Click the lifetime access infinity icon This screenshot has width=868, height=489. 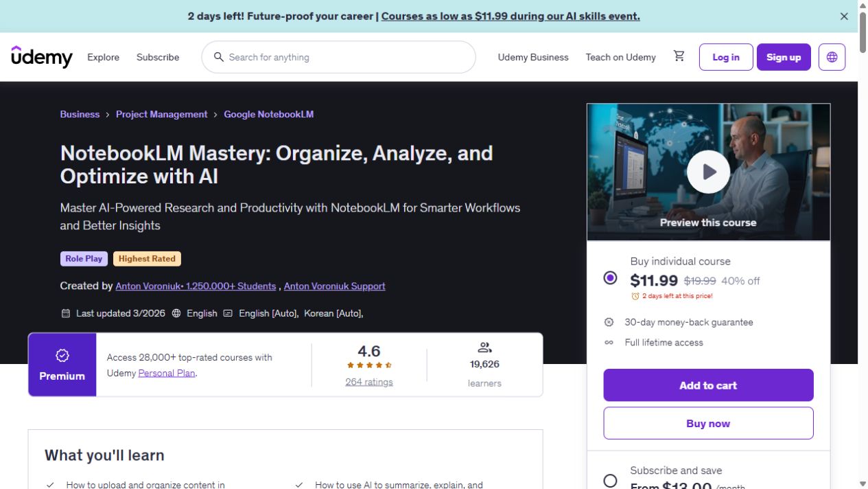[x=609, y=343]
